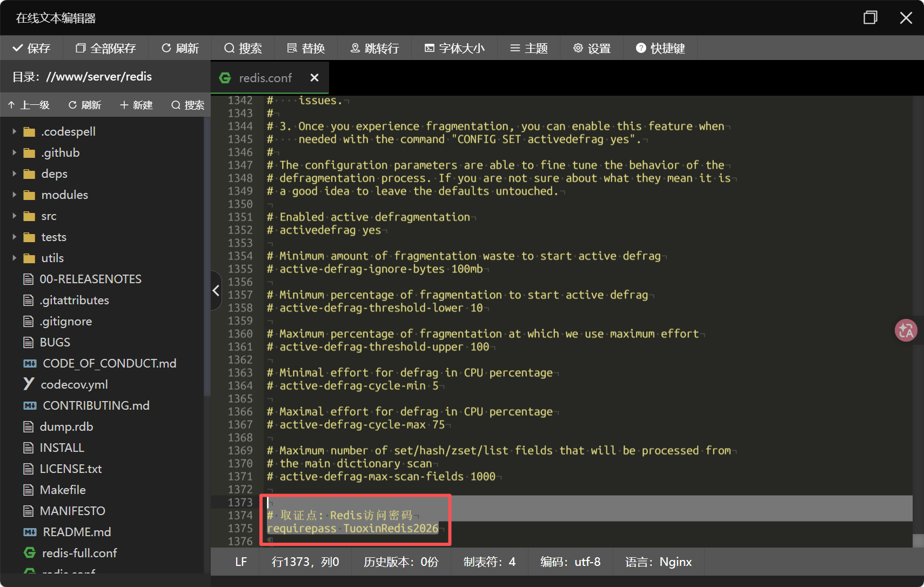Click the Makefile file icon
924x587 pixels.
(x=29, y=490)
